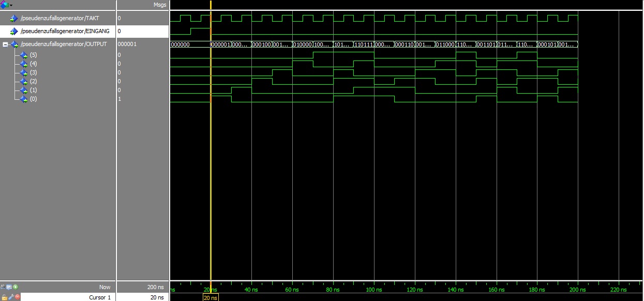Click the 000000 bus value segment in the waveform
The height and width of the screenshot is (301, 644).
(x=190, y=44)
